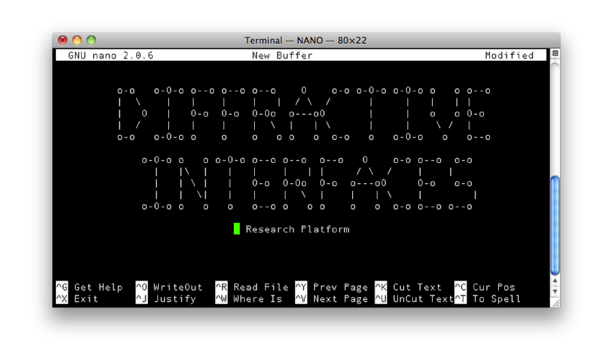This screenshot has height=364, width=601.
Task: Click the 'New Buffer' file name text
Action: pyautogui.click(x=282, y=55)
